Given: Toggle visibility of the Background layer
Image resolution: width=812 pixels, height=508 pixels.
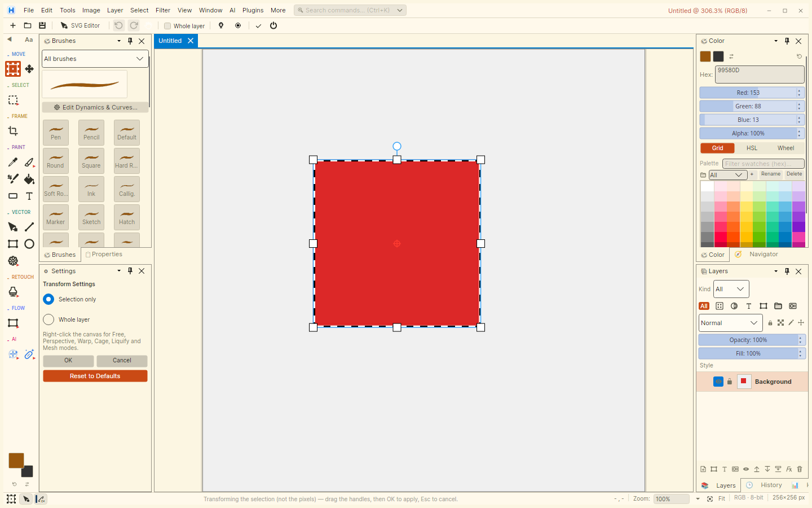Looking at the screenshot, I should coord(718,382).
